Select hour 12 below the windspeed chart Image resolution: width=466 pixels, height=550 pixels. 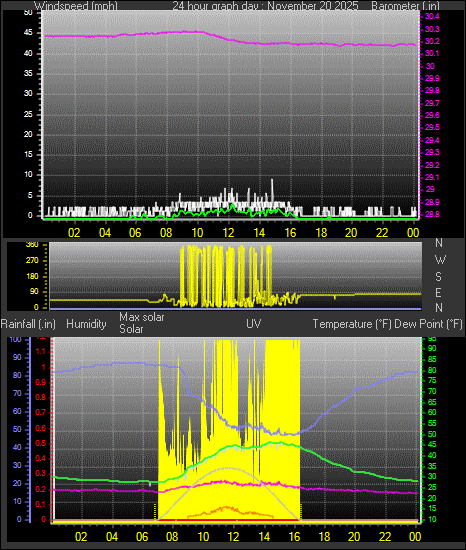(228, 233)
